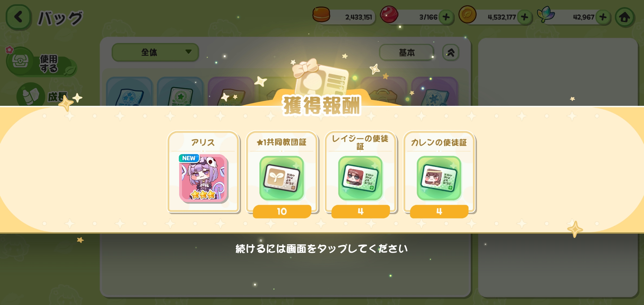Image resolution: width=644 pixels, height=305 pixels.
Task: Open the 全体 filter dropdown
Action: point(155,52)
